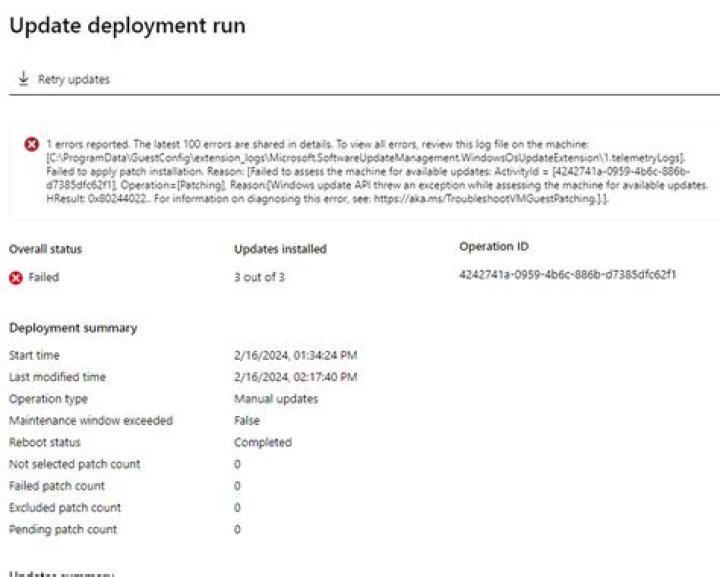This screenshot has width=720, height=577.
Task: Click the red Failed status icon
Action: pos(16,278)
